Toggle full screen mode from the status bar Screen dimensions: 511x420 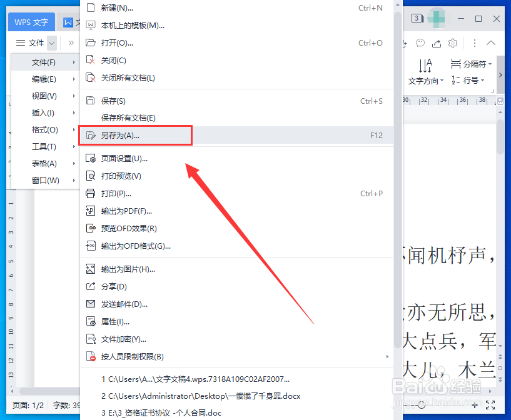490,405
